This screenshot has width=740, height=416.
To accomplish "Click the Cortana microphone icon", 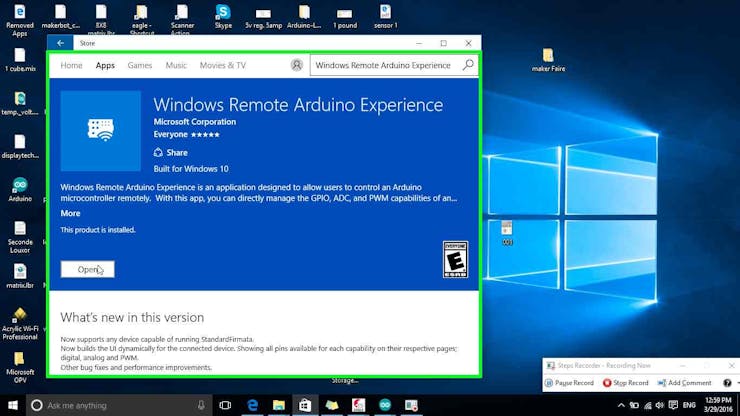I will [x=201, y=405].
